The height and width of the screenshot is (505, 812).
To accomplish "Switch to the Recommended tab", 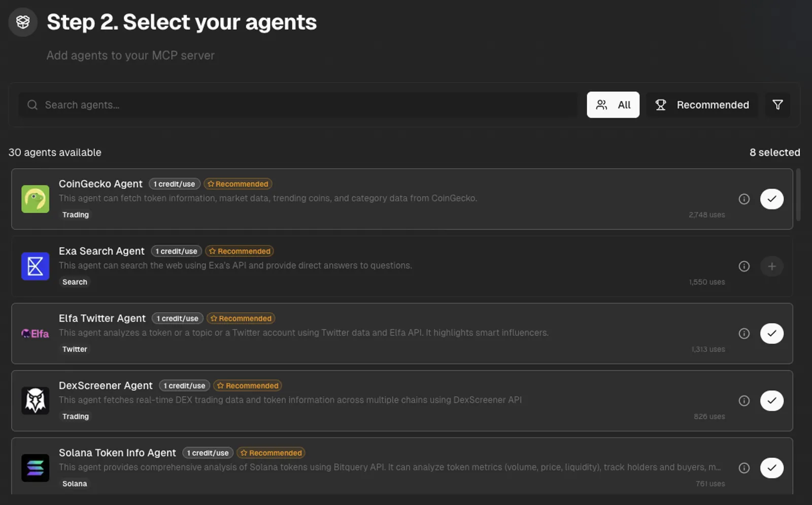I will coord(702,105).
